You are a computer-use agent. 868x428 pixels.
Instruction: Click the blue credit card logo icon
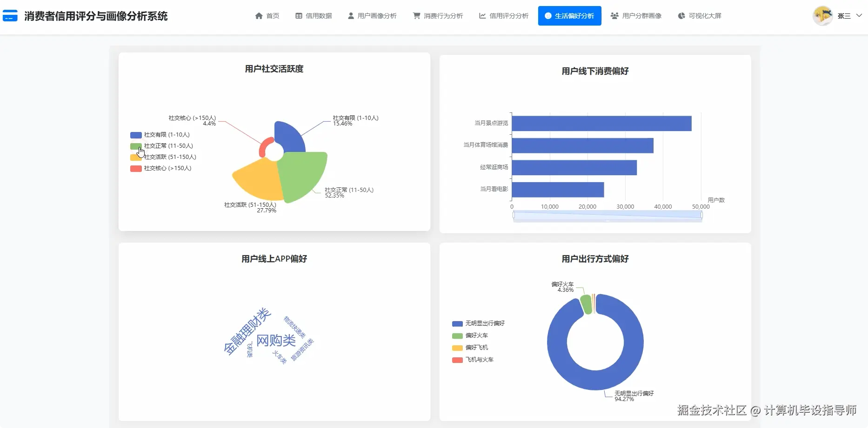10,16
